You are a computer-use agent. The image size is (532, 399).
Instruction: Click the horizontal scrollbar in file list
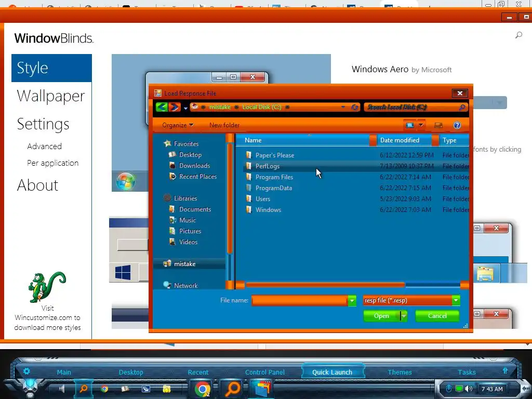[x=325, y=285]
